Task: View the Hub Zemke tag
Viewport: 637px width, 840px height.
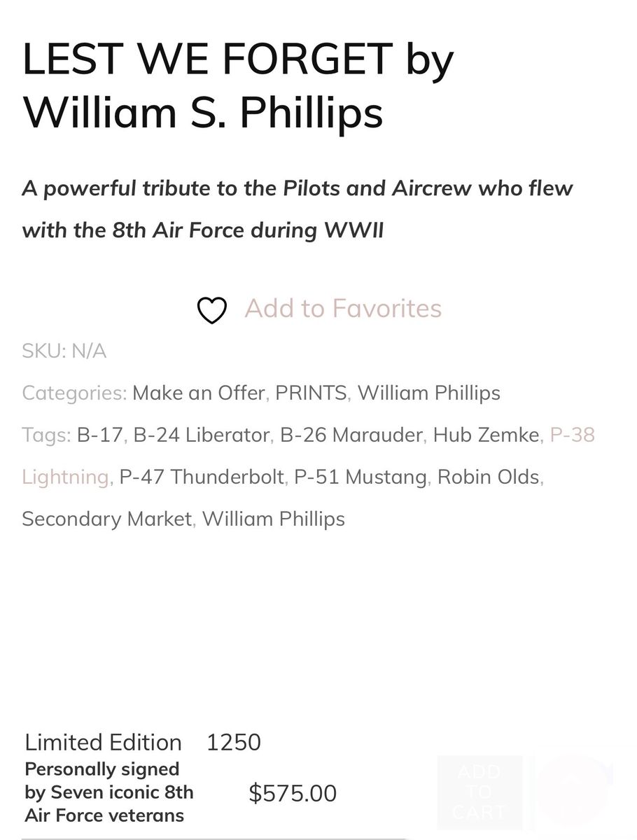Action: pyautogui.click(x=486, y=435)
